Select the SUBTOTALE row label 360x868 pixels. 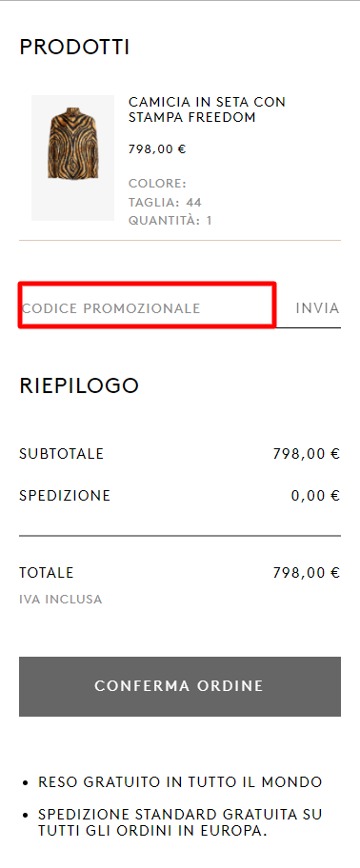point(62,454)
